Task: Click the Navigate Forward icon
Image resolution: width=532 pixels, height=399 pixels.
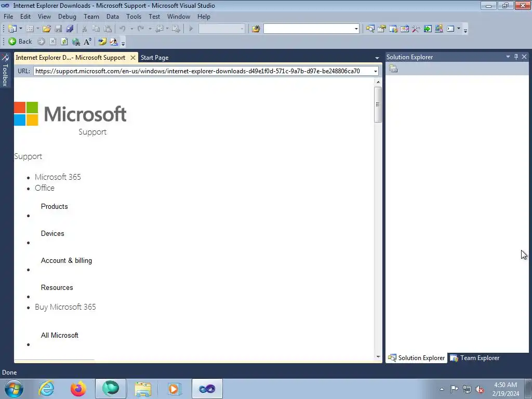Action: click(176, 29)
